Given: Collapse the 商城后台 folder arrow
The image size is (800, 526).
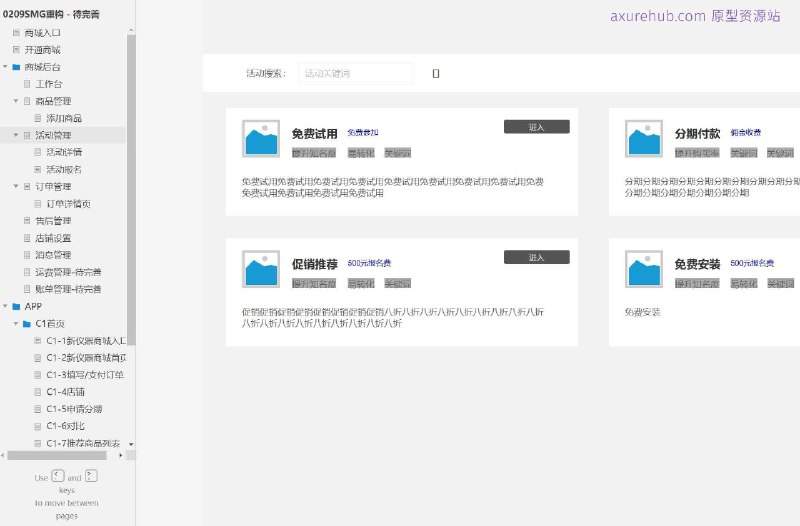Looking at the screenshot, I should pos(5,67).
